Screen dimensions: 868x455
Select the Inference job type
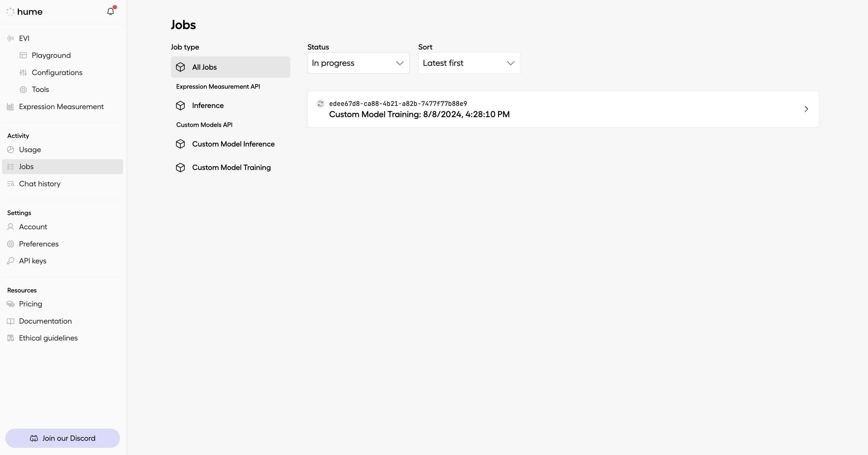(x=208, y=105)
